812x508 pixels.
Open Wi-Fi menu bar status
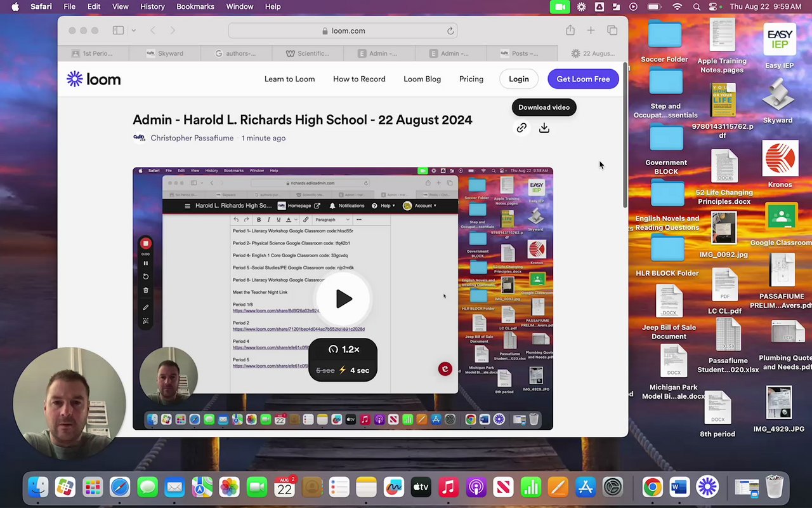click(x=677, y=6)
